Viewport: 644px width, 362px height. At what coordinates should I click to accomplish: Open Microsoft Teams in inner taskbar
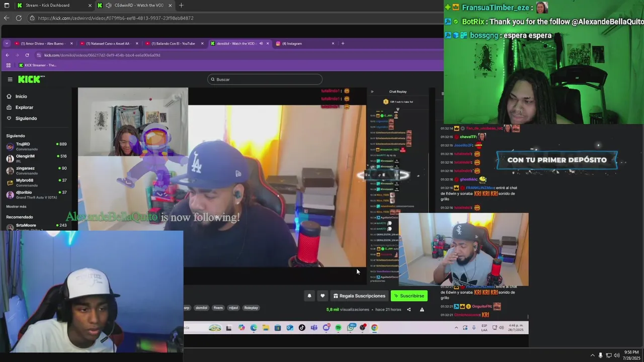point(314,328)
